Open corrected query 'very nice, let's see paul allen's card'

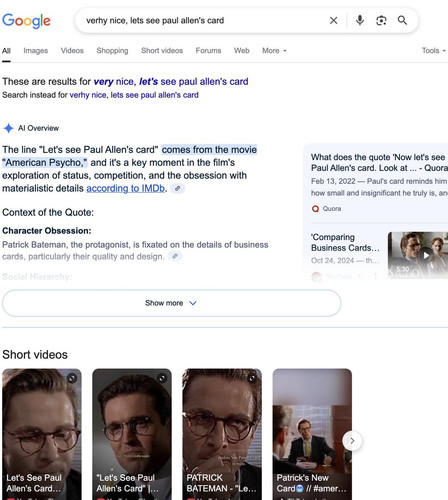(x=171, y=82)
